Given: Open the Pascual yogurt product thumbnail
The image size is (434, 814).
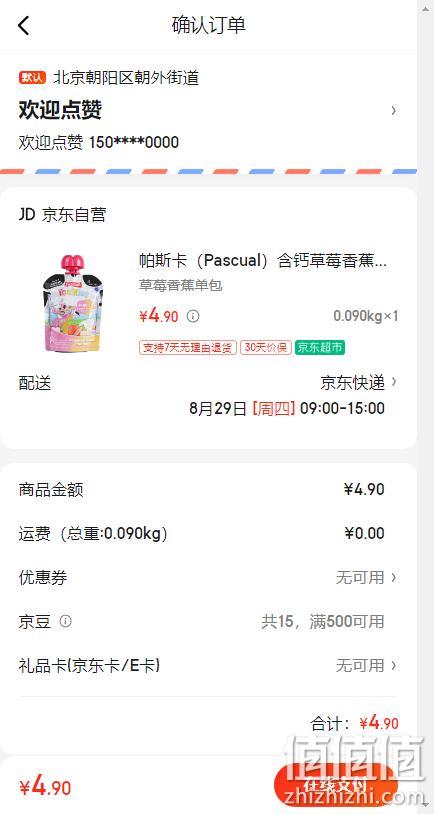Looking at the screenshot, I should pos(71,304).
